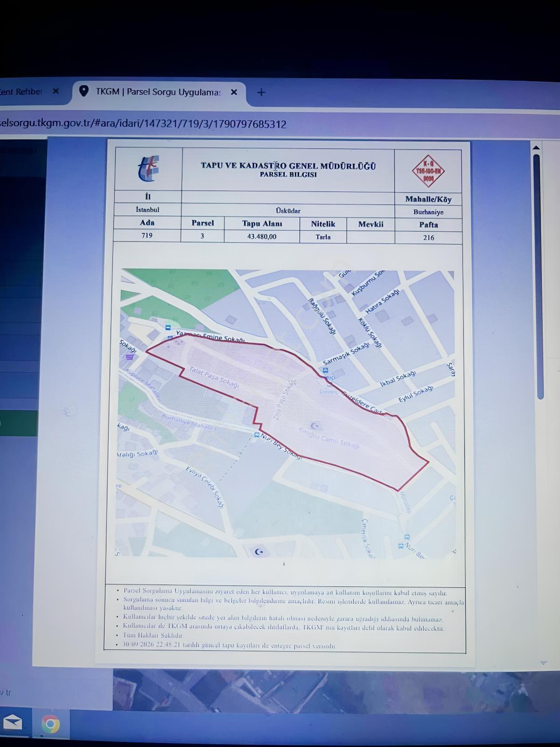This screenshot has width=560, height=747.
Task: Select the Ada value '719'
Action: click(147, 235)
